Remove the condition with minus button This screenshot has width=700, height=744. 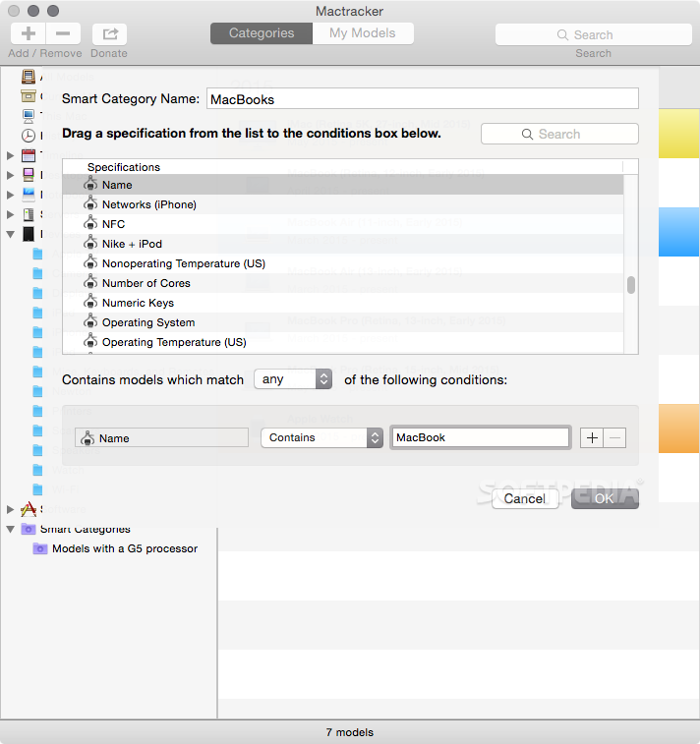click(x=614, y=437)
